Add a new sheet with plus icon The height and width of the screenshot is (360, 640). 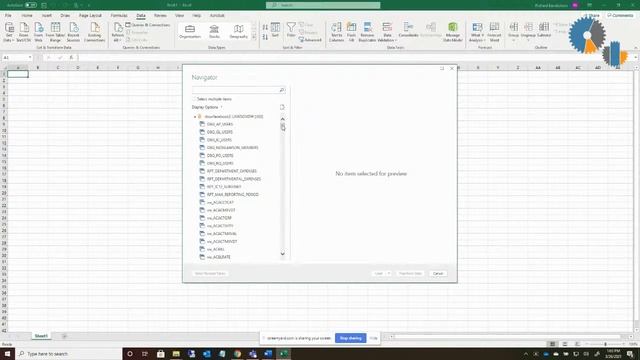(64, 336)
